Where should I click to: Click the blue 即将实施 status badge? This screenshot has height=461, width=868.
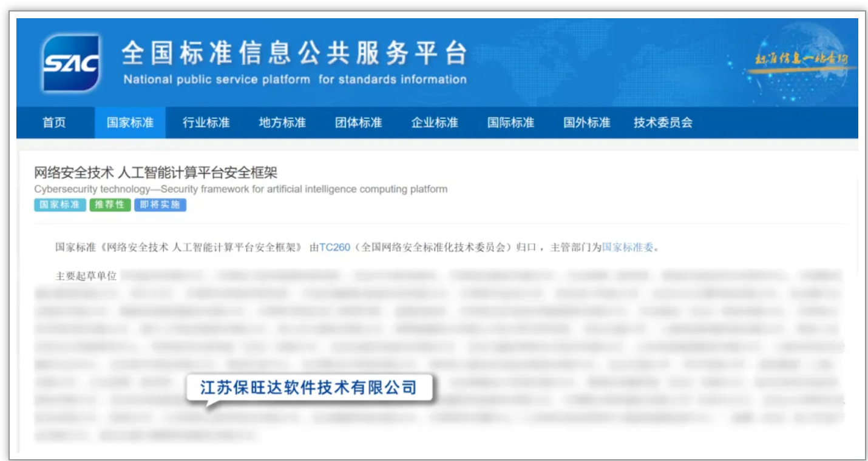tap(160, 205)
